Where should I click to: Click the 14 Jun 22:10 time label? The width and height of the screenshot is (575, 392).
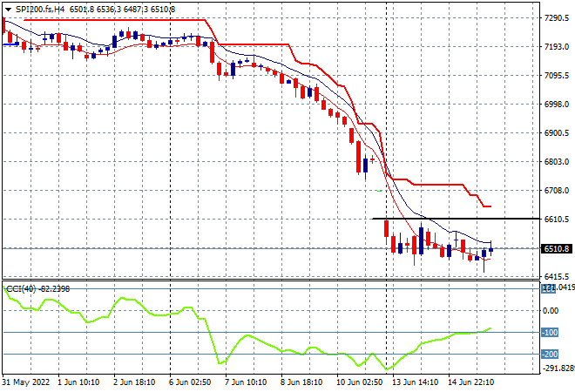point(470,382)
